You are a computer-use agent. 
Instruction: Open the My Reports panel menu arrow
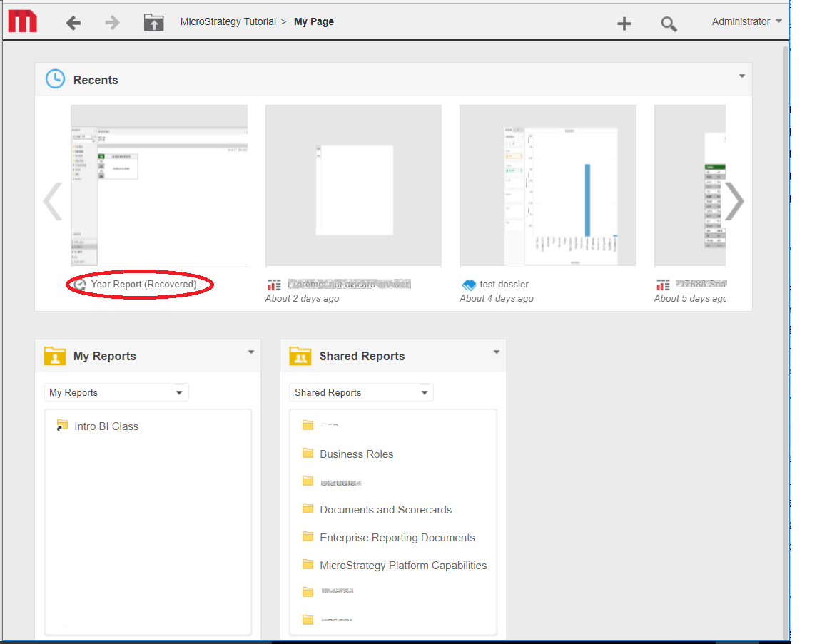[251, 352]
